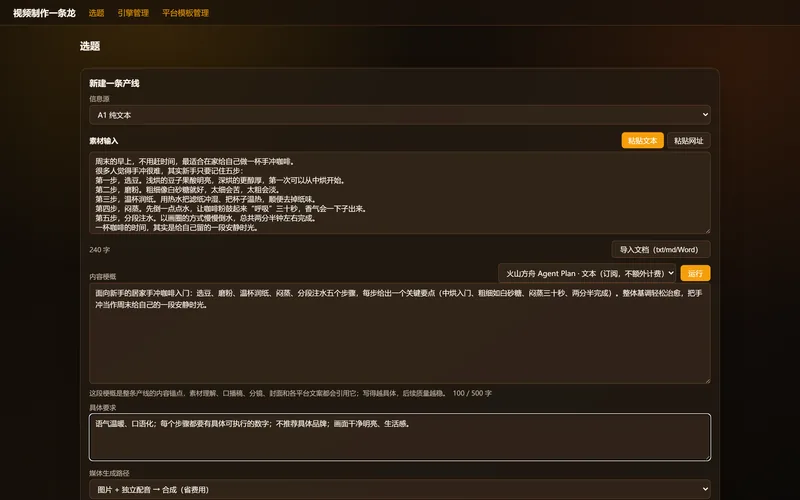
Task: Click the hint text starting 这段梗概是整条产线
Action: point(268,393)
